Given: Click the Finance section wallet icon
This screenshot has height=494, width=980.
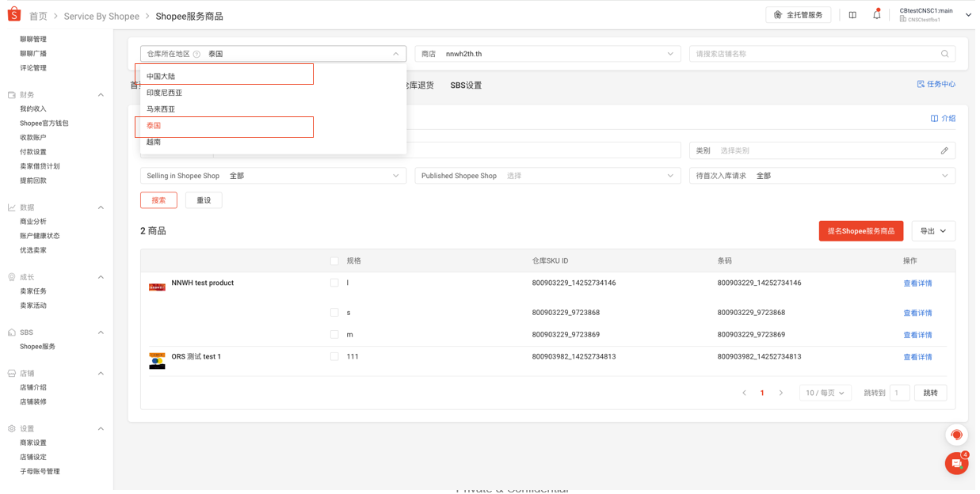Looking at the screenshot, I should tap(12, 95).
